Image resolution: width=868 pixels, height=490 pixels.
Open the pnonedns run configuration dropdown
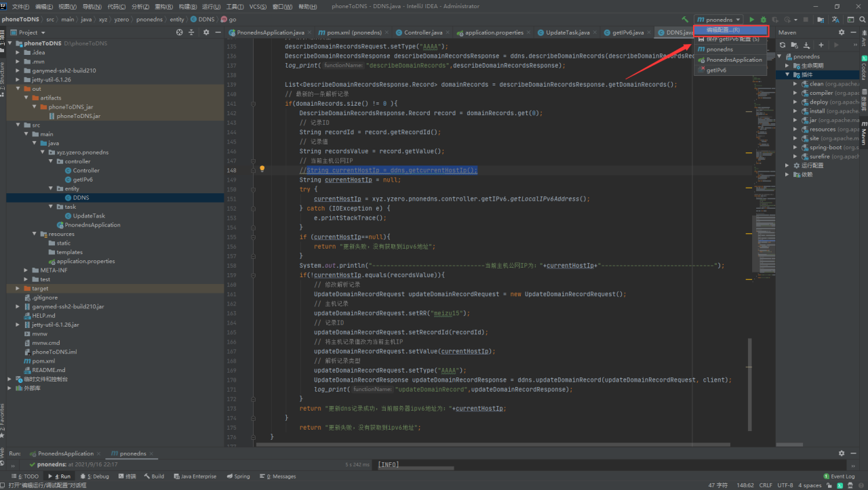(719, 20)
